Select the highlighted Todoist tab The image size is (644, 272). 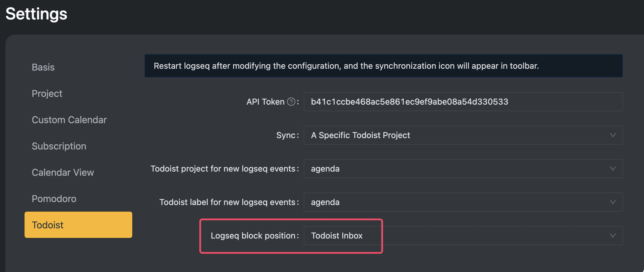[78, 225]
